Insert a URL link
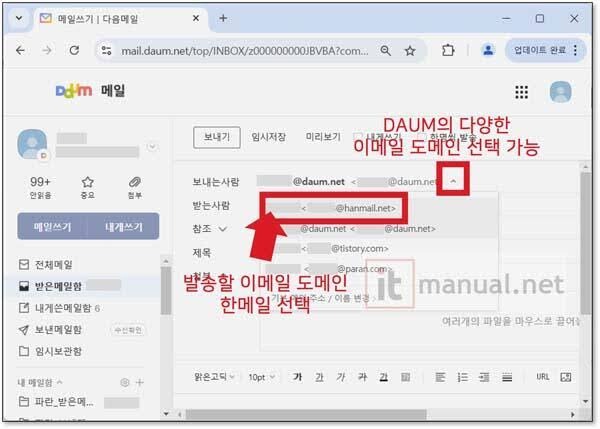Viewport: 600px width, 429px height. click(543, 377)
